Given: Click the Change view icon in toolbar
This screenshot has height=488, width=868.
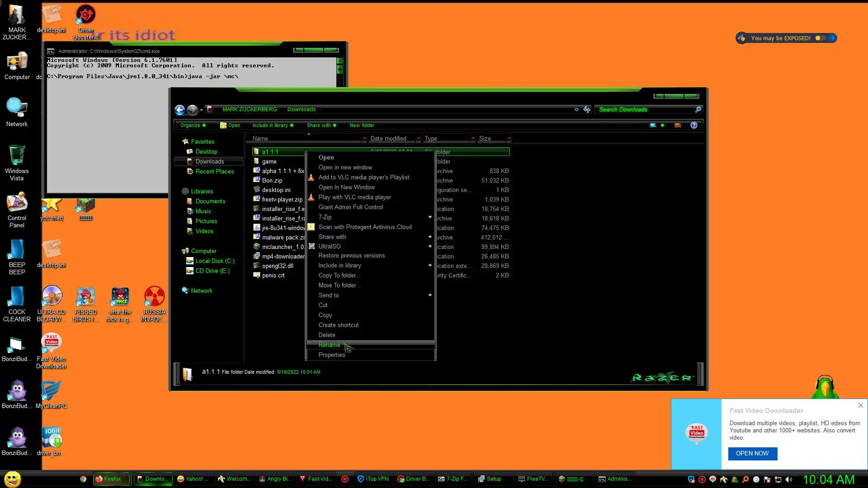Looking at the screenshot, I should point(653,125).
